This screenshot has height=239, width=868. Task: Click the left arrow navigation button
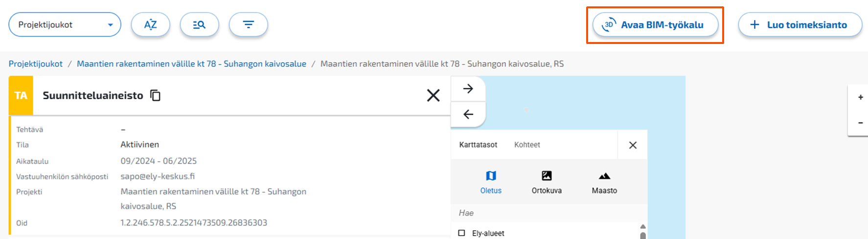coord(468,114)
